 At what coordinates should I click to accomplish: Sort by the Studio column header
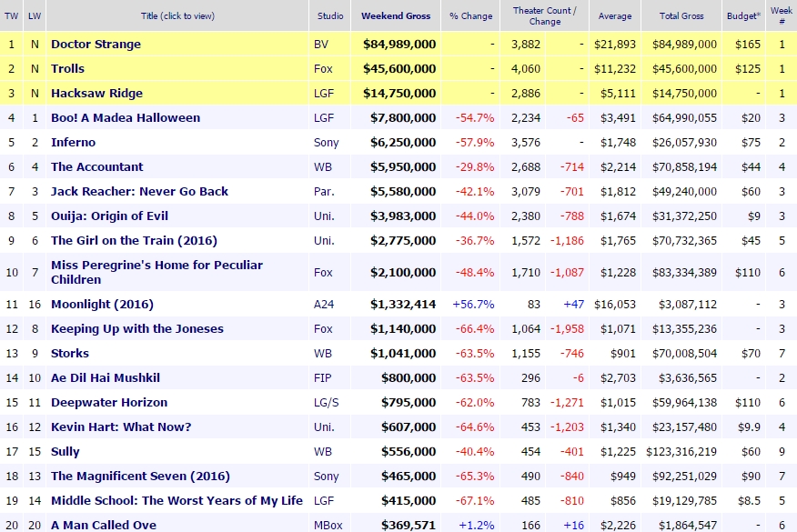click(330, 15)
